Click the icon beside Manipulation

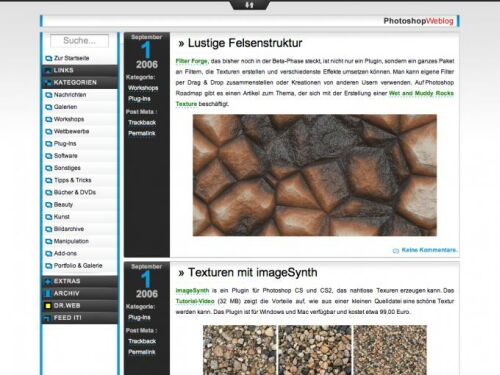[49, 241]
